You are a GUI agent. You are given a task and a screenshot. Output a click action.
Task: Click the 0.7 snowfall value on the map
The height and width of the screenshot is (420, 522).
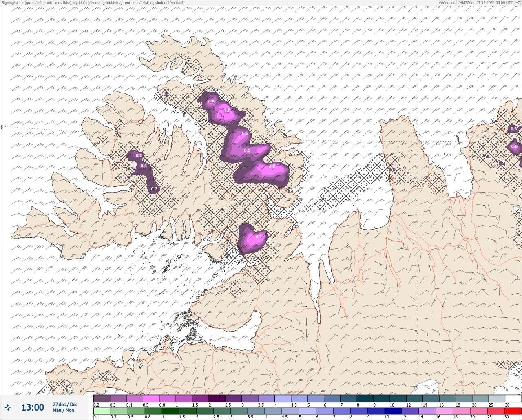259,237
